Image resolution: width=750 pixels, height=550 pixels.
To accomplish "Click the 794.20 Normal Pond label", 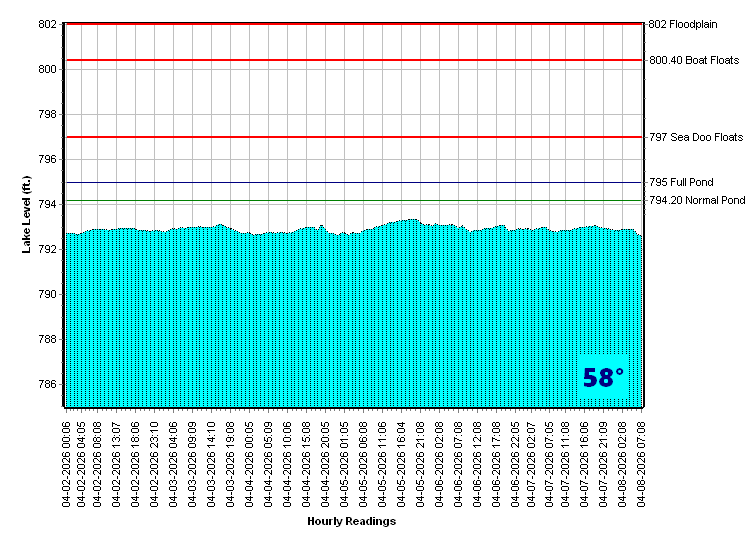I will coord(697,201).
